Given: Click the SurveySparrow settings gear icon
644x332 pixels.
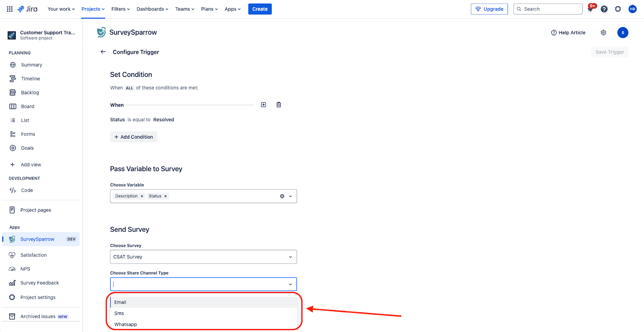Looking at the screenshot, I should click(x=603, y=33).
